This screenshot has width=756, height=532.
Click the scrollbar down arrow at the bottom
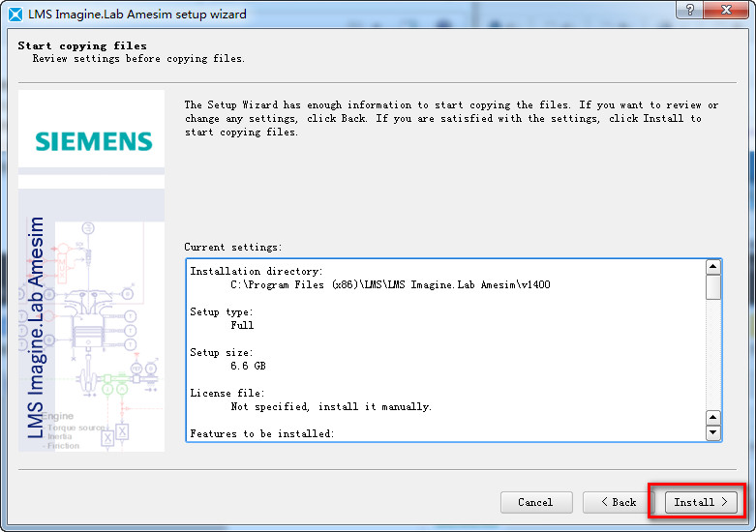pyautogui.click(x=713, y=432)
